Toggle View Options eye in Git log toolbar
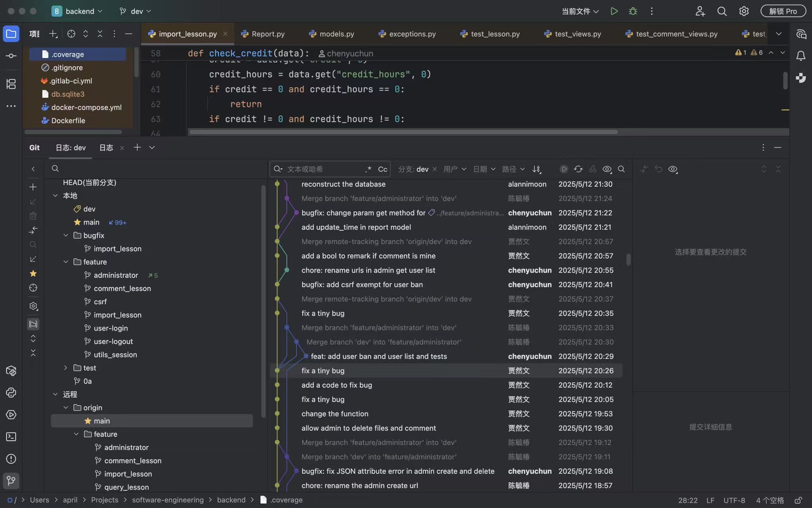This screenshot has width=812, height=508. (607, 169)
